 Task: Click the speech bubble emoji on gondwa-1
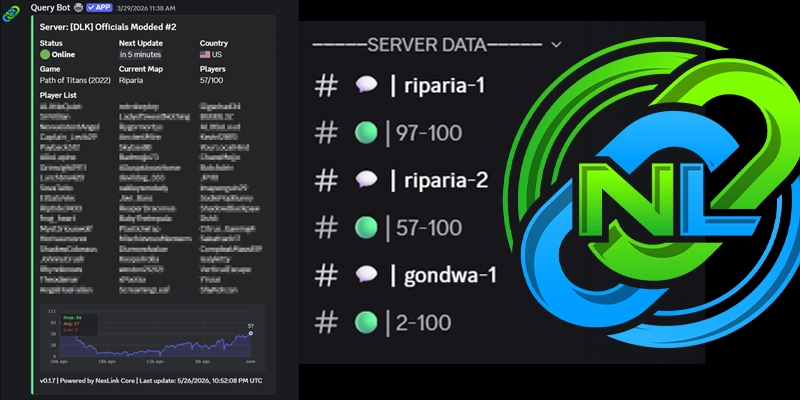[x=366, y=274]
